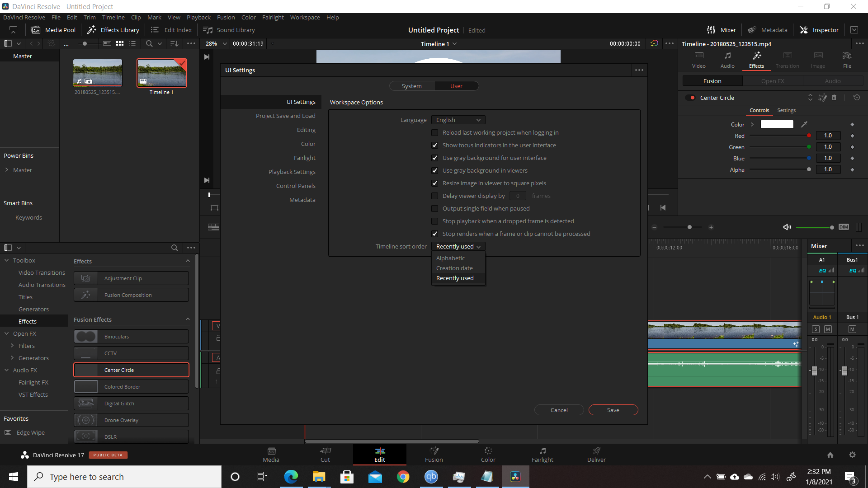Cancel the UI Settings dialog

tap(559, 410)
